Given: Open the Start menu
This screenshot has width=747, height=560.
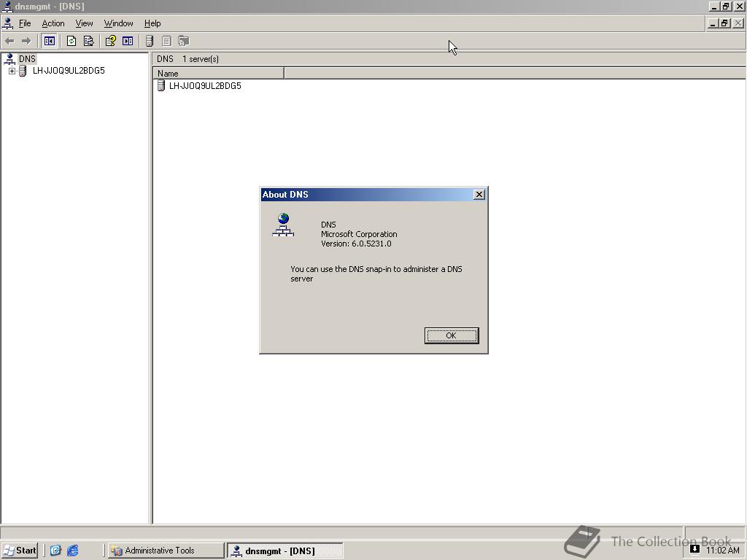Looking at the screenshot, I should [20, 551].
